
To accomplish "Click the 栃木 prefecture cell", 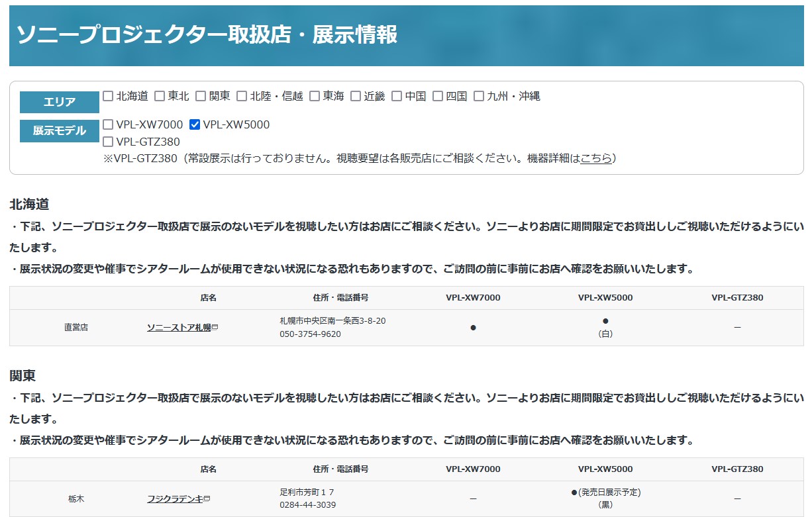I will [x=76, y=499].
